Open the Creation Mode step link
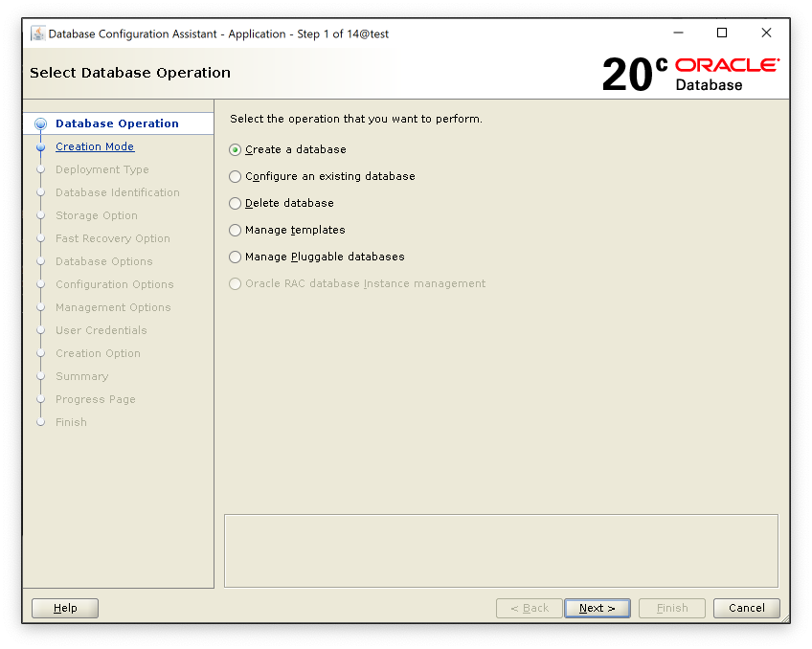Viewport: 812px width, 649px height. 95,146
